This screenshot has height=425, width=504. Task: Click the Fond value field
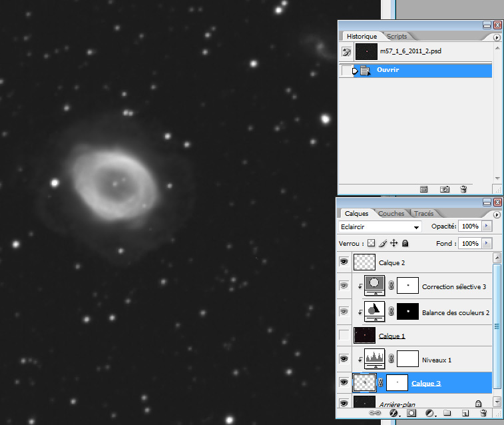tap(470, 243)
